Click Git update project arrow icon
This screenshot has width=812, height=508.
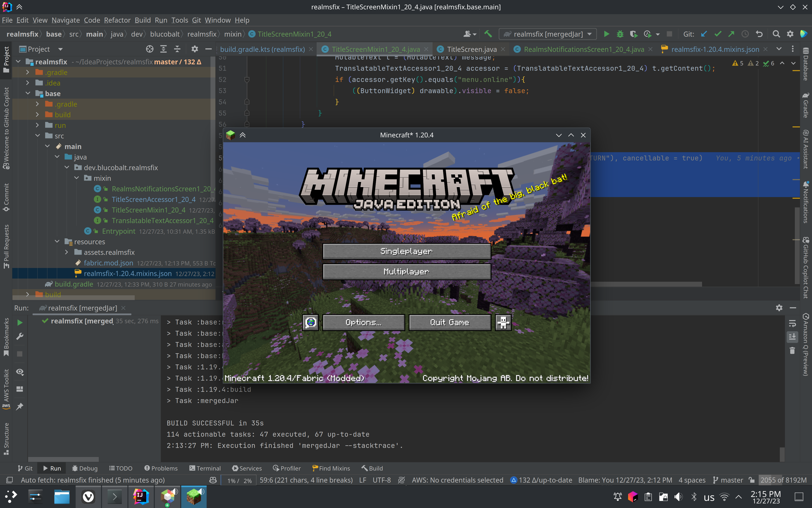click(x=704, y=34)
